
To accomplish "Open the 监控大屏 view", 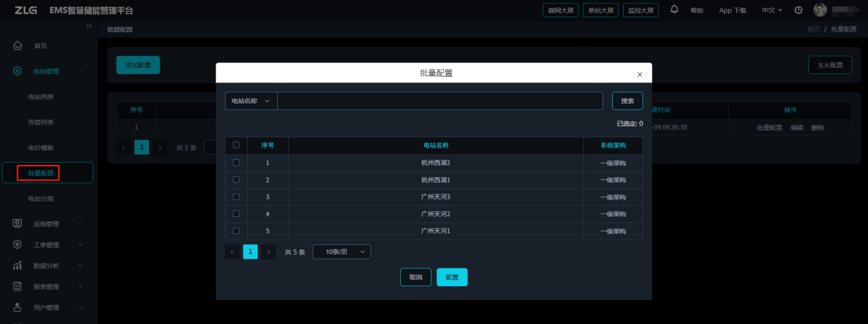I will click(x=641, y=10).
